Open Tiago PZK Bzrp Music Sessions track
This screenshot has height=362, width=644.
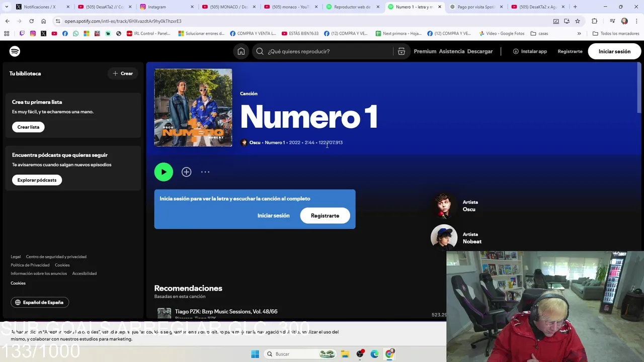tap(226, 312)
